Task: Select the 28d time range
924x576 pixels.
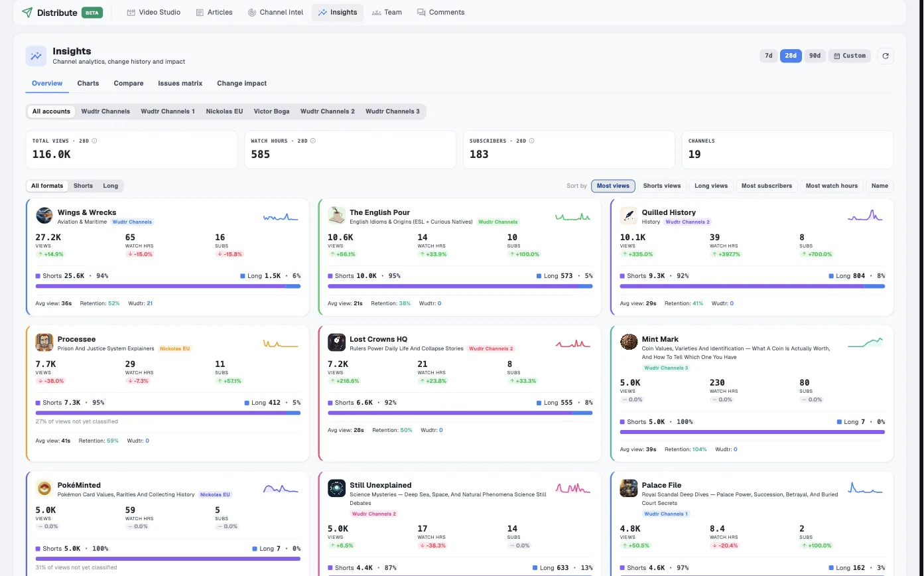Action: click(x=790, y=56)
